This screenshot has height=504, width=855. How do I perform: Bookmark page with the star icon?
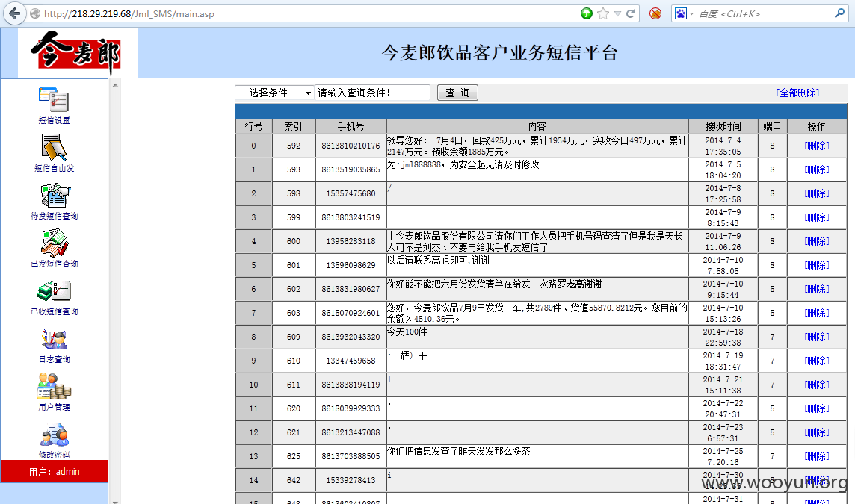click(603, 13)
